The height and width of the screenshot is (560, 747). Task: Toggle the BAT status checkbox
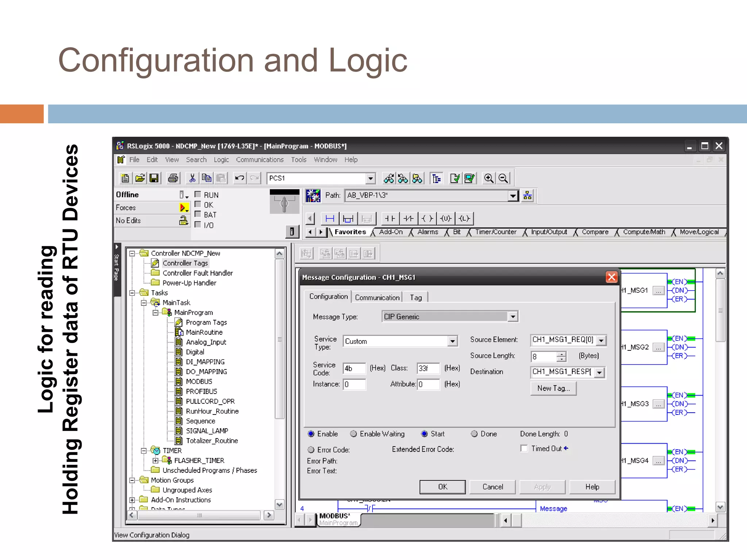(x=198, y=214)
